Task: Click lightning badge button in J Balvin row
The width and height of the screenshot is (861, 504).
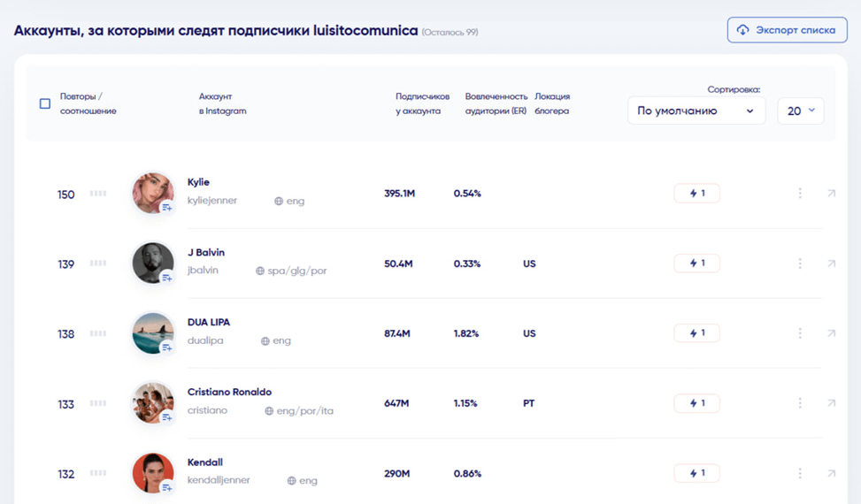Action: click(696, 263)
